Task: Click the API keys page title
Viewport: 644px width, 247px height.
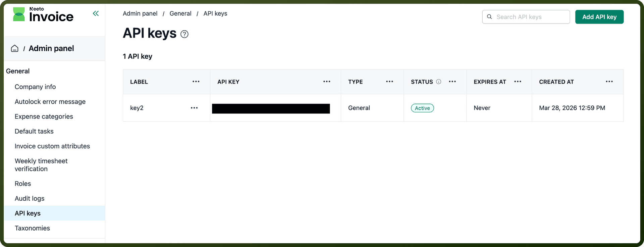Action: click(x=150, y=33)
